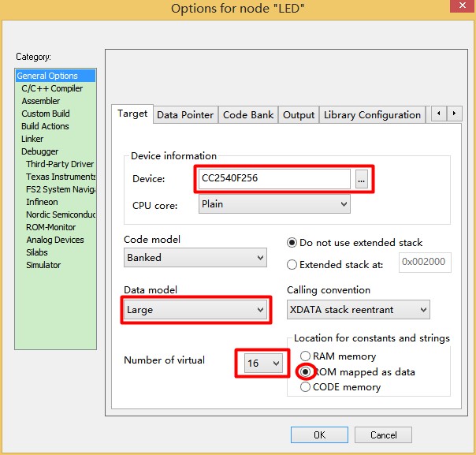Open the Library Configuration tab
Image resolution: width=476 pixels, height=455 pixels.
coord(372,115)
